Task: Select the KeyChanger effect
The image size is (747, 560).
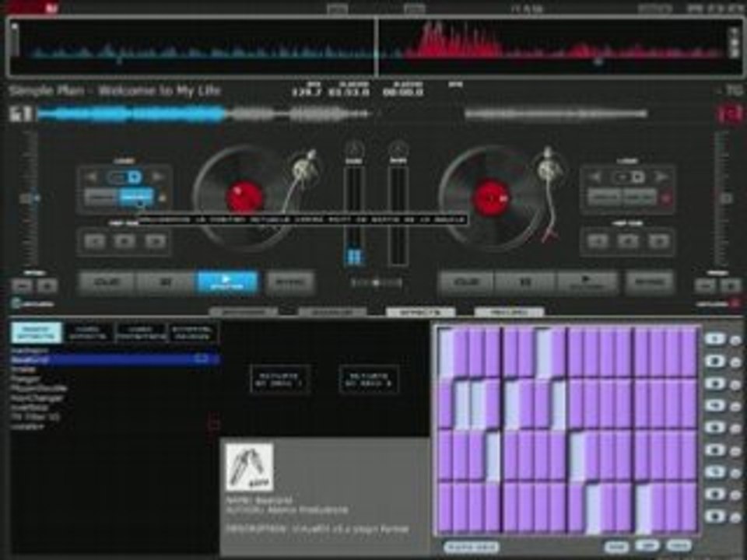Action: 37,397
